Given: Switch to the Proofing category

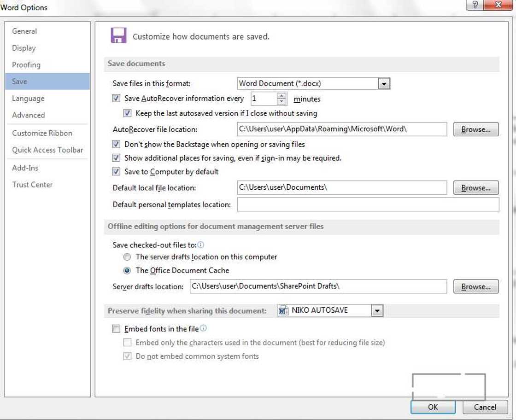Looking at the screenshot, I should pyautogui.click(x=26, y=65).
